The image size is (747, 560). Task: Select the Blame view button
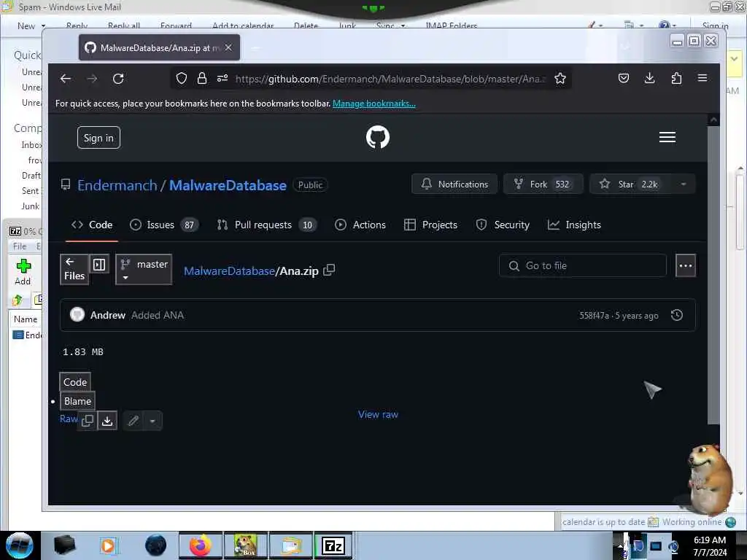point(77,401)
